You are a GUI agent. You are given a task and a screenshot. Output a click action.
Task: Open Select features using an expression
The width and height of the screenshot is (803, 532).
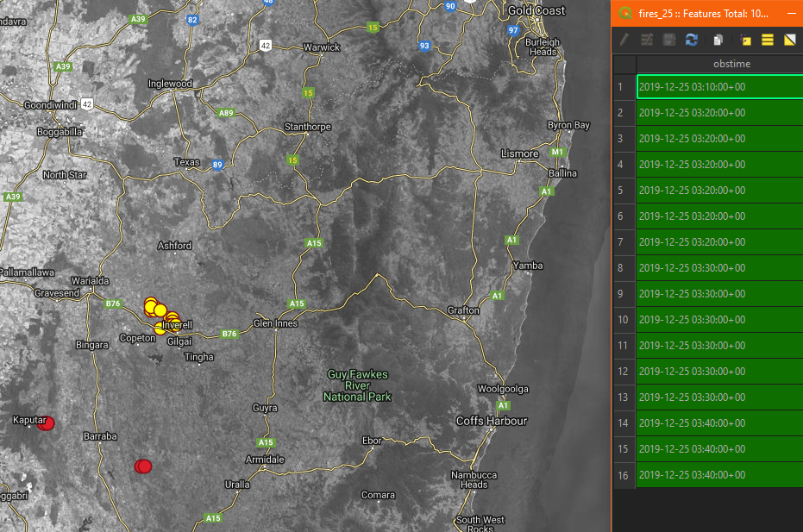pyautogui.click(x=745, y=40)
